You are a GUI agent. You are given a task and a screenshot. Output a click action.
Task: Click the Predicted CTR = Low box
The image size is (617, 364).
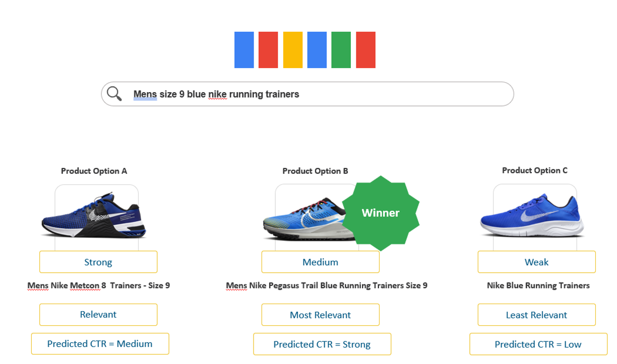538,344
